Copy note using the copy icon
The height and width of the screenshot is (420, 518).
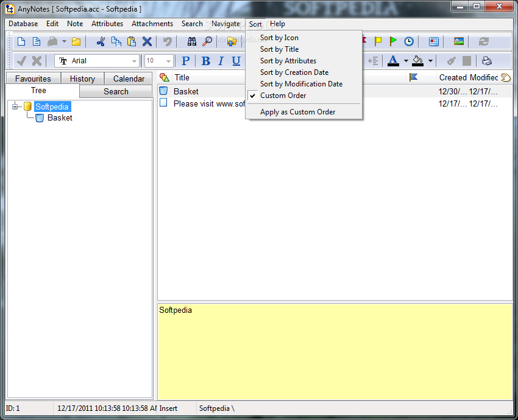(116, 41)
